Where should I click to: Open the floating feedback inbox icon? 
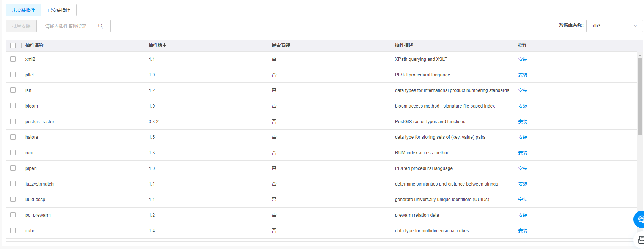[640, 240]
